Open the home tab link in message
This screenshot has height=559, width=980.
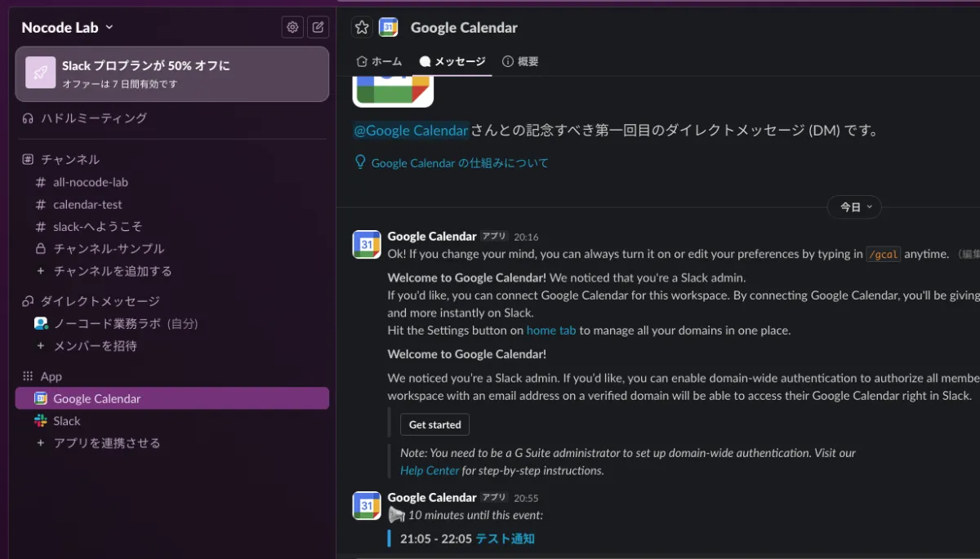[x=551, y=331]
